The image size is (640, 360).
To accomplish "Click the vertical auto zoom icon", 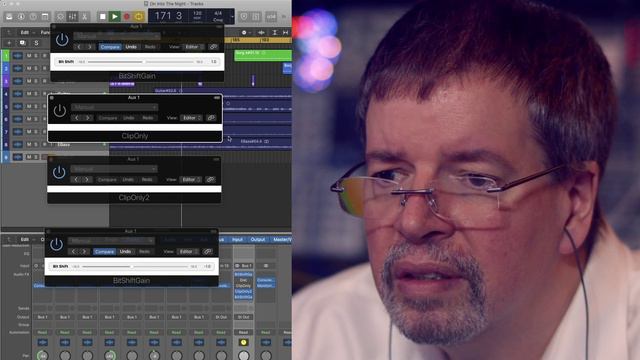I will [275, 32].
